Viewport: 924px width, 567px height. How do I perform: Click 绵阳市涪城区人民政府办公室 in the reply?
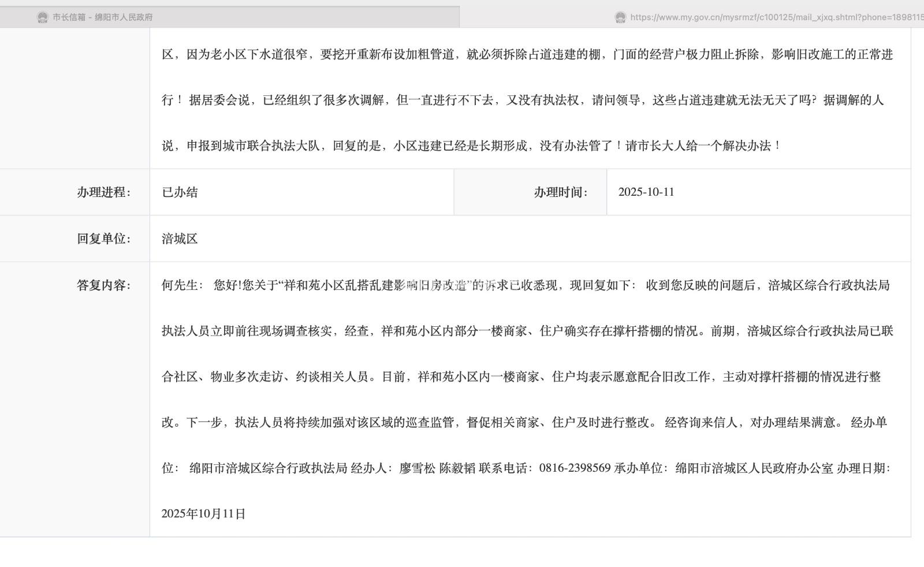pos(754,468)
